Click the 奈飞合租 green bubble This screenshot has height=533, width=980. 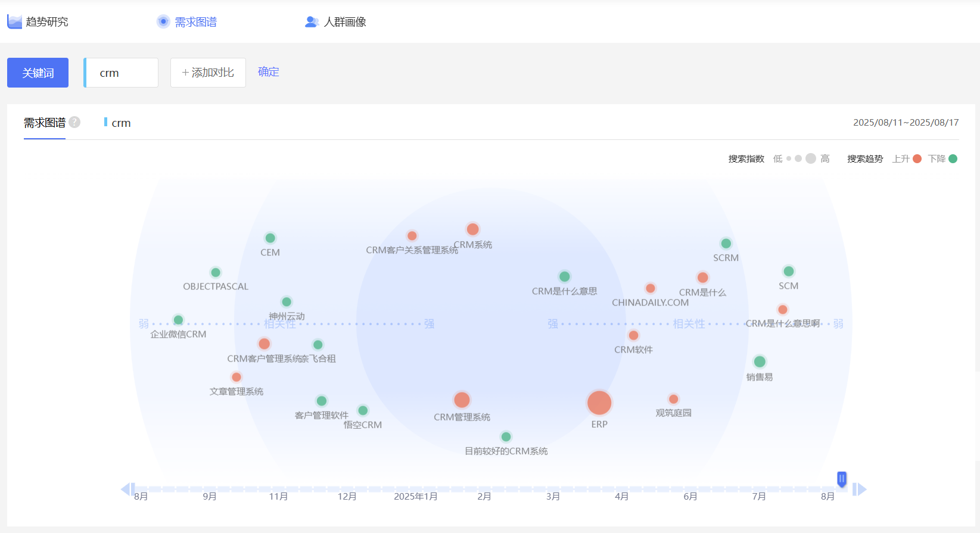tap(318, 344)
